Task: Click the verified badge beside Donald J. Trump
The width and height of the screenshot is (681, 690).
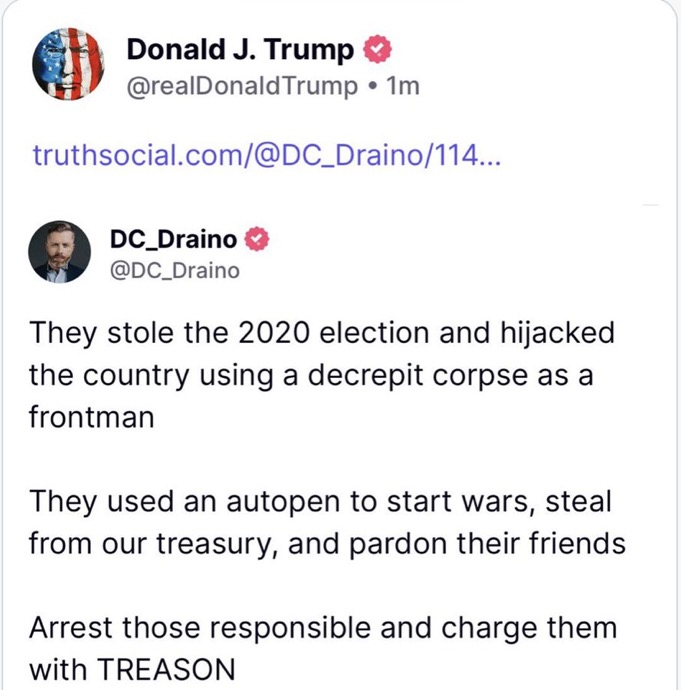Action: tap(368, 48)
